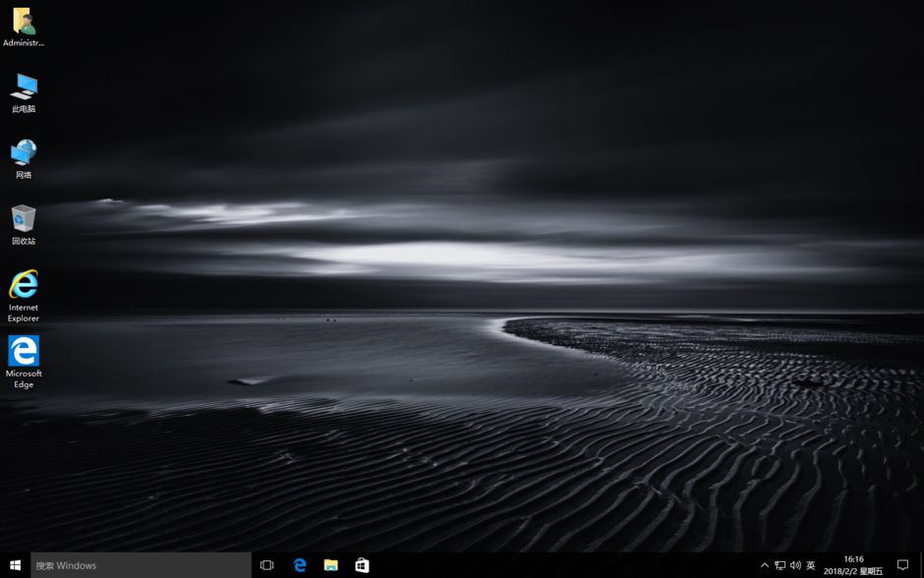The image size is (924, 578).
Task: Open File Explorer from the taskbar
Action: pos(331,565)
